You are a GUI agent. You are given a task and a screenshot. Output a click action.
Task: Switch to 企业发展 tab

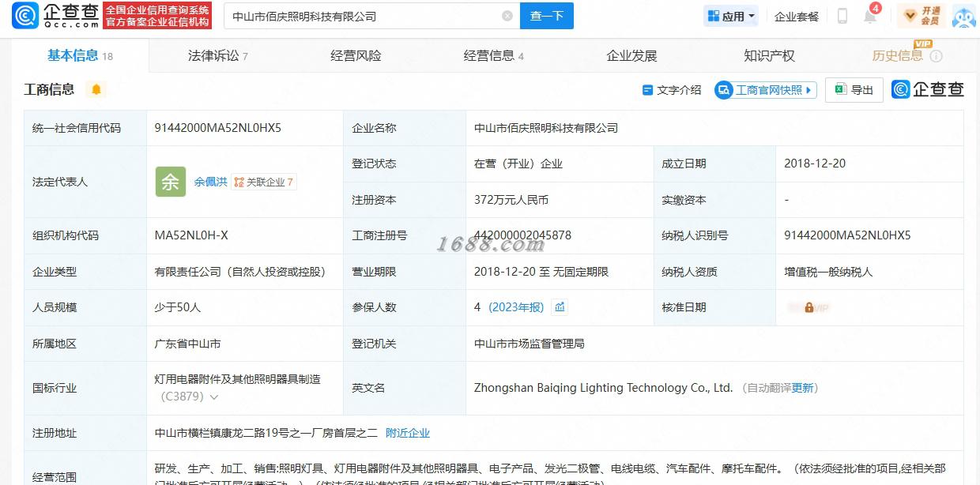pos(631,55)
